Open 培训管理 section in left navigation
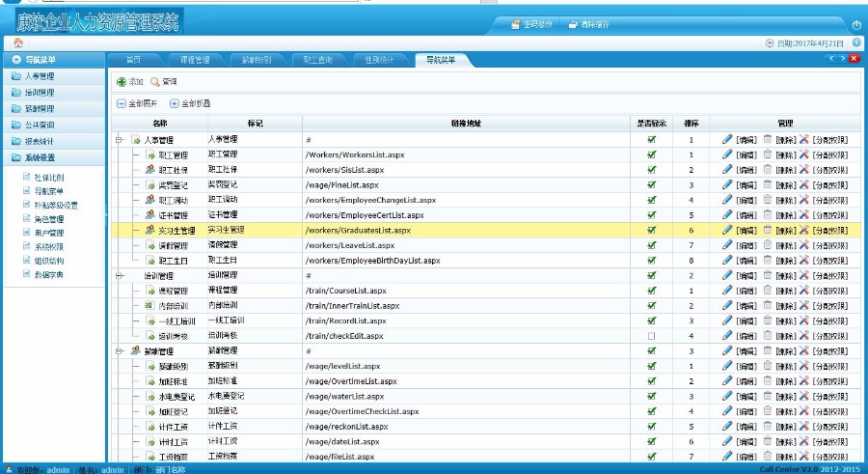Image resolution: width=868 pixels, height=474 pixels. click(39, 93)
